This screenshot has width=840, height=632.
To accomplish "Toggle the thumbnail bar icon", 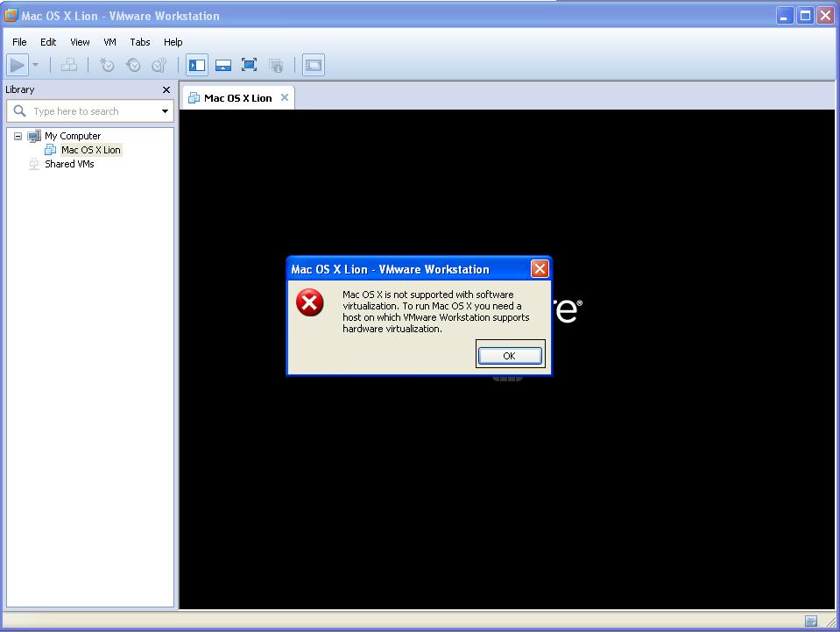I will (223, 66).
